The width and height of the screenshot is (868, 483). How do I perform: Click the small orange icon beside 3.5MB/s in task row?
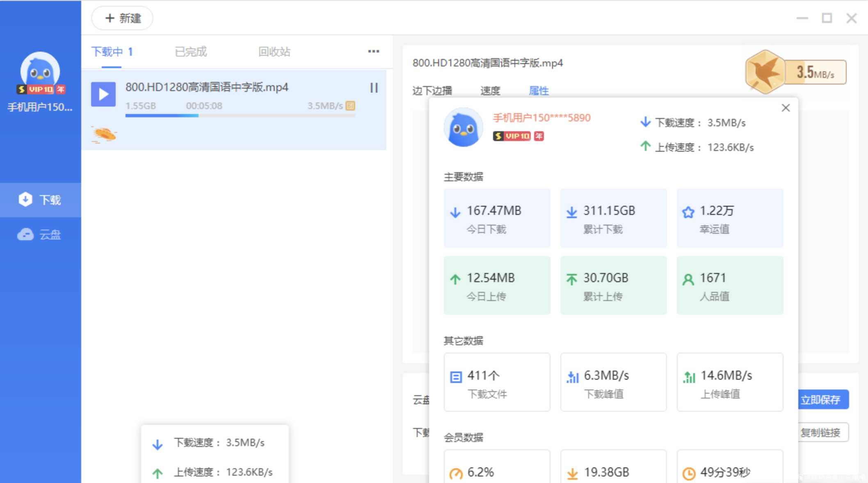tap(350, 106)
